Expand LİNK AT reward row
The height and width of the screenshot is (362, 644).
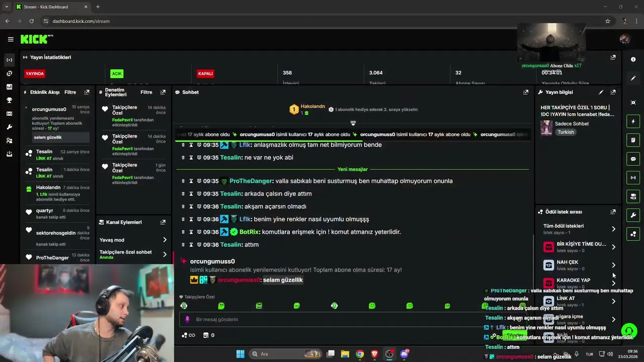pyautogui.click(x=579, y=301)
